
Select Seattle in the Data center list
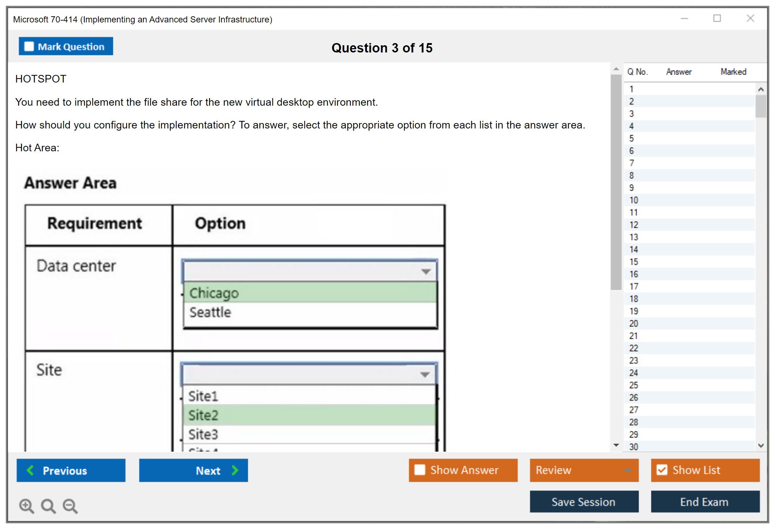click(x=210, y=312)
